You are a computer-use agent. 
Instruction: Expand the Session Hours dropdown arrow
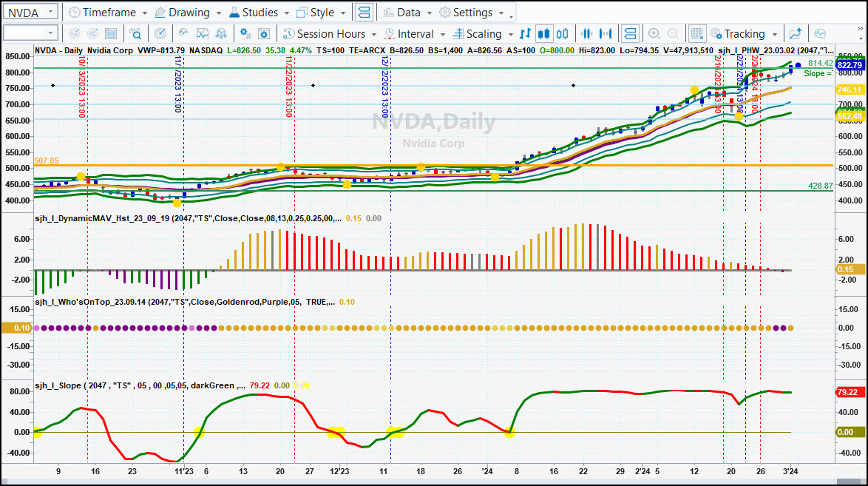(374, 34)
